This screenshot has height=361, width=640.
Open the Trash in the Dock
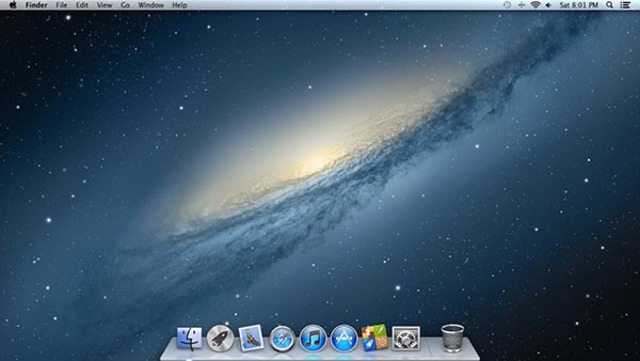coord(453,338)
